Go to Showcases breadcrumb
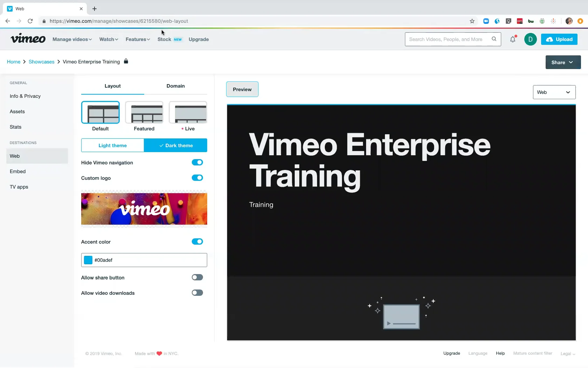 42,62
